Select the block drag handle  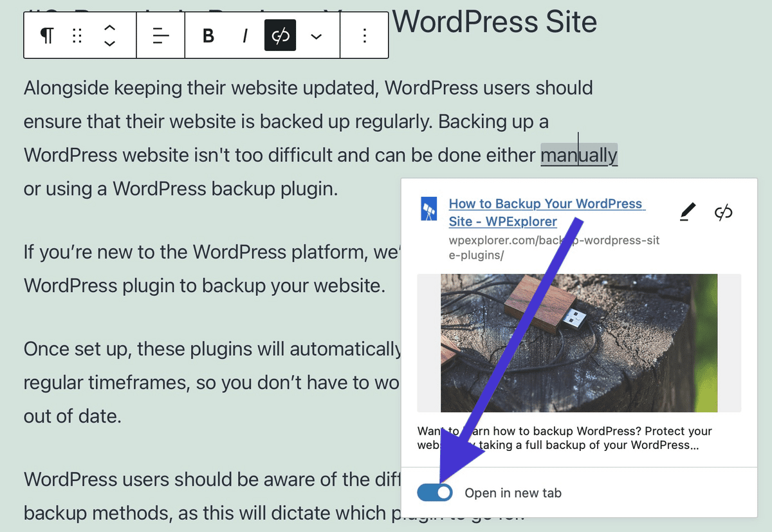tap(77, 36)
